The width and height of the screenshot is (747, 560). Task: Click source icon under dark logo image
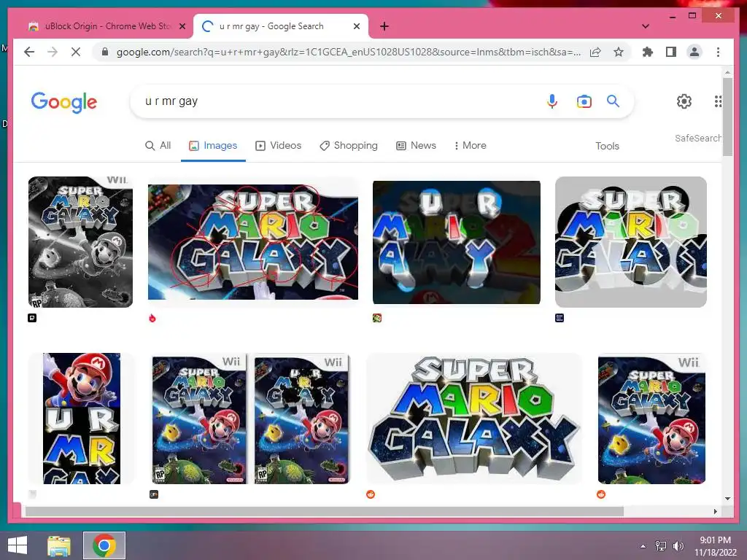point(377,318)
